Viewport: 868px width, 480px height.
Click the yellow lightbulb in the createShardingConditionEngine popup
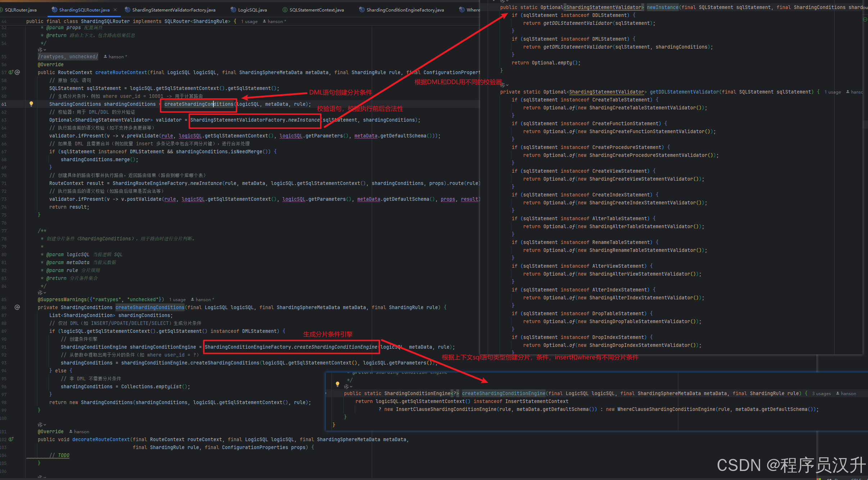(337, 384)
